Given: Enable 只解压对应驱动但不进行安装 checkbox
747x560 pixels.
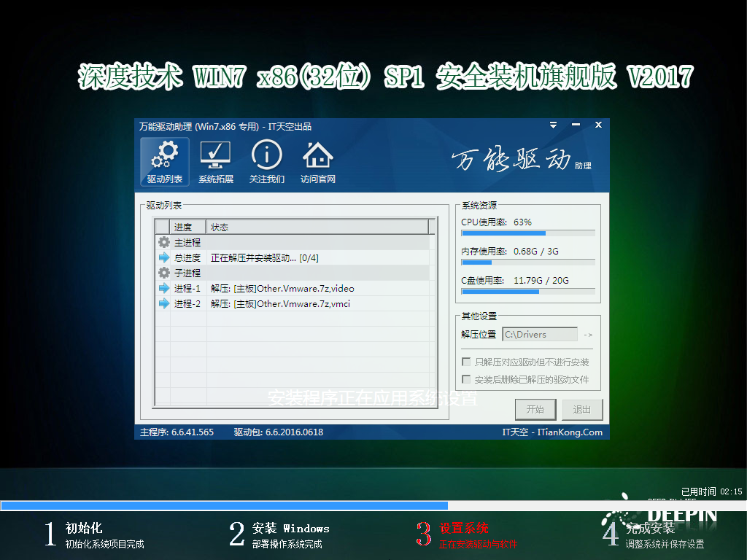Looking at the screenshot, I should click(x=466, y=362).
